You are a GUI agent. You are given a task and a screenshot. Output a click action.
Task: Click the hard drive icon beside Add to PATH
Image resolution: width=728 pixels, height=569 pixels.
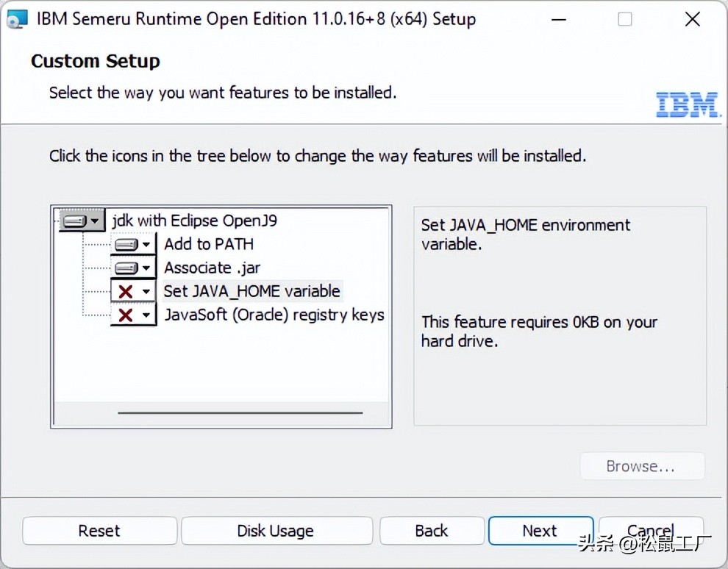[128, 243]
